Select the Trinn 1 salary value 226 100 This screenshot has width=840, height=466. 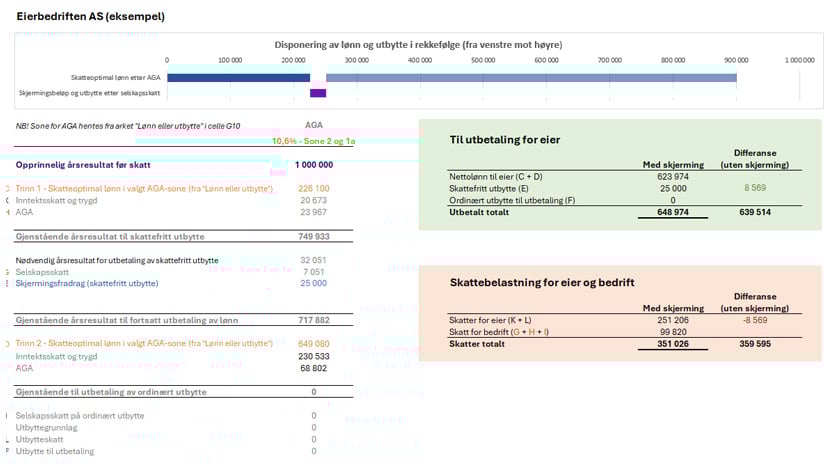[313, 188]
